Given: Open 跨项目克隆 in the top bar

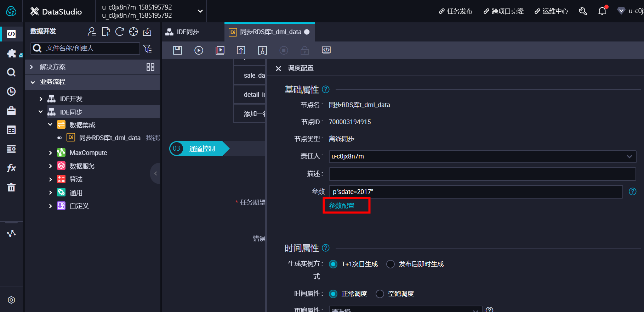Looking at the screenshot, I should tap(503, 11).
